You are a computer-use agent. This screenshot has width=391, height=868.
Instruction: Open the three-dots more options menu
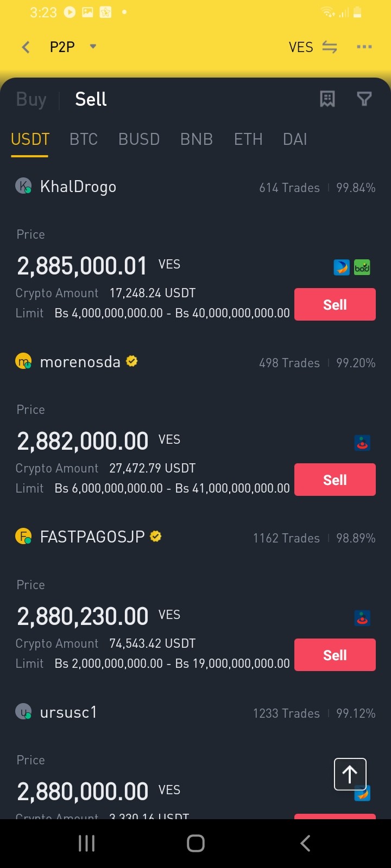pos(364,47)
